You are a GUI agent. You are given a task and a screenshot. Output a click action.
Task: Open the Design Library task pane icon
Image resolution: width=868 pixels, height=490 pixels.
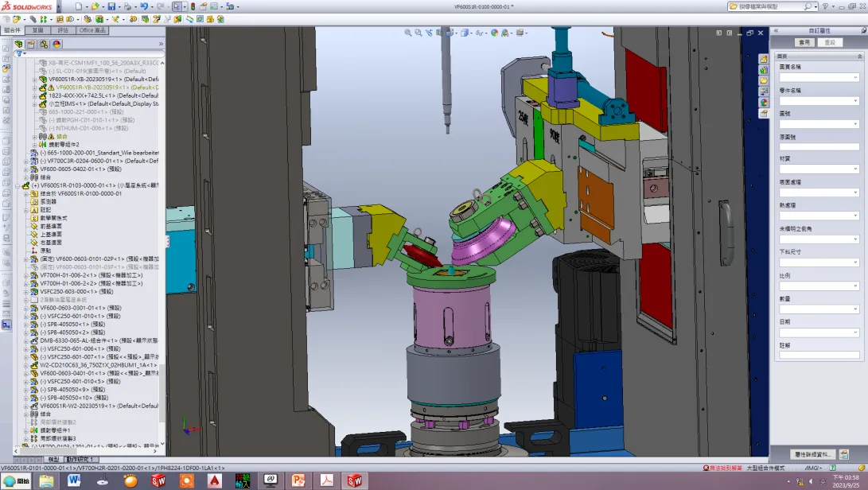pos(764,70)
